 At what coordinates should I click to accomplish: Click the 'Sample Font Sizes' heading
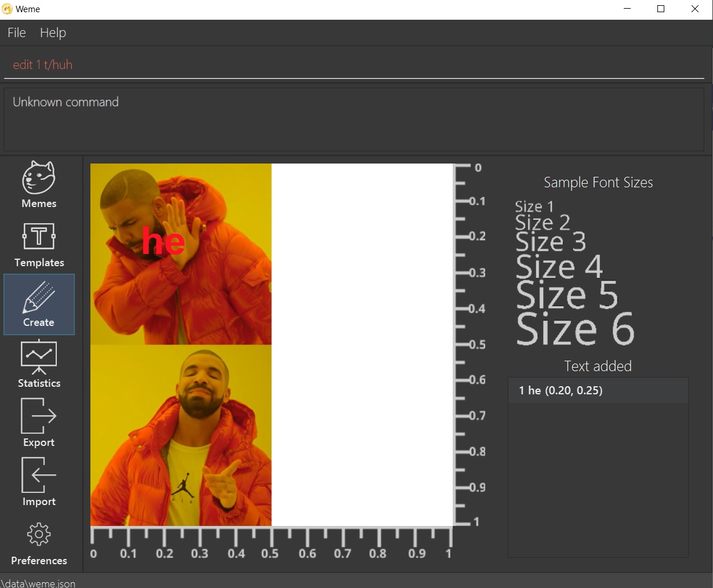point(598,183)
